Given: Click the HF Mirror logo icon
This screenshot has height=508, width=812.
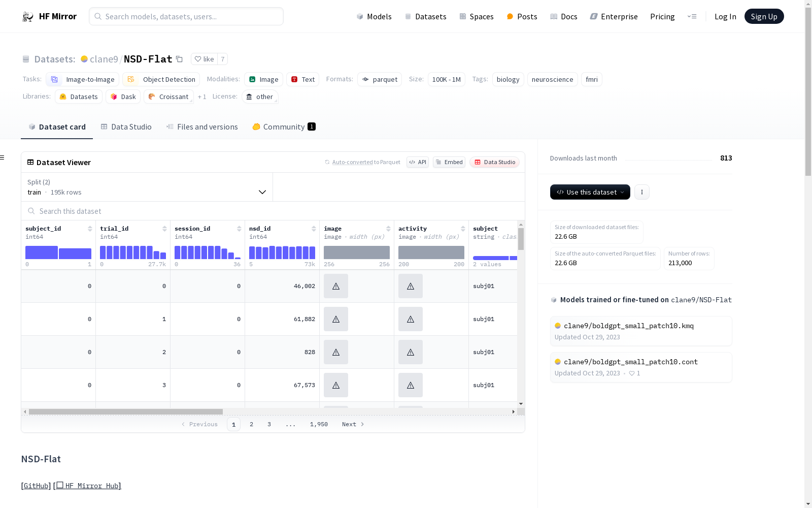Looking at the screenshot, I should point(28,17).
